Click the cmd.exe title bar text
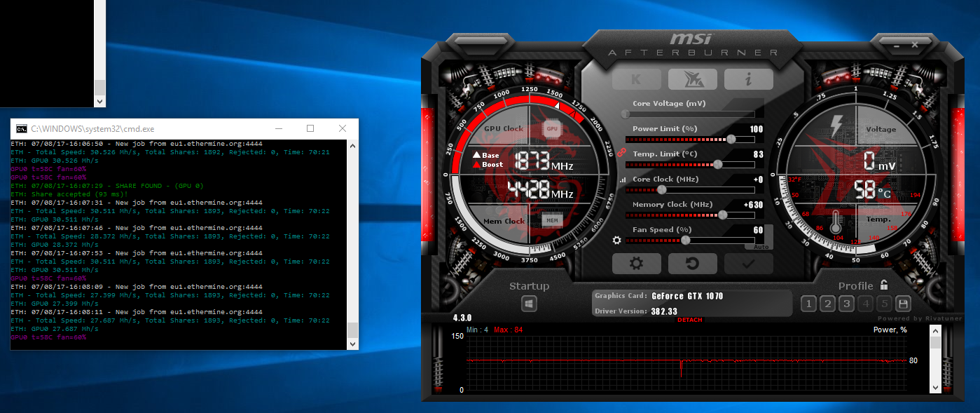This screenshot has width=980, height=413. tap(92, 129)
